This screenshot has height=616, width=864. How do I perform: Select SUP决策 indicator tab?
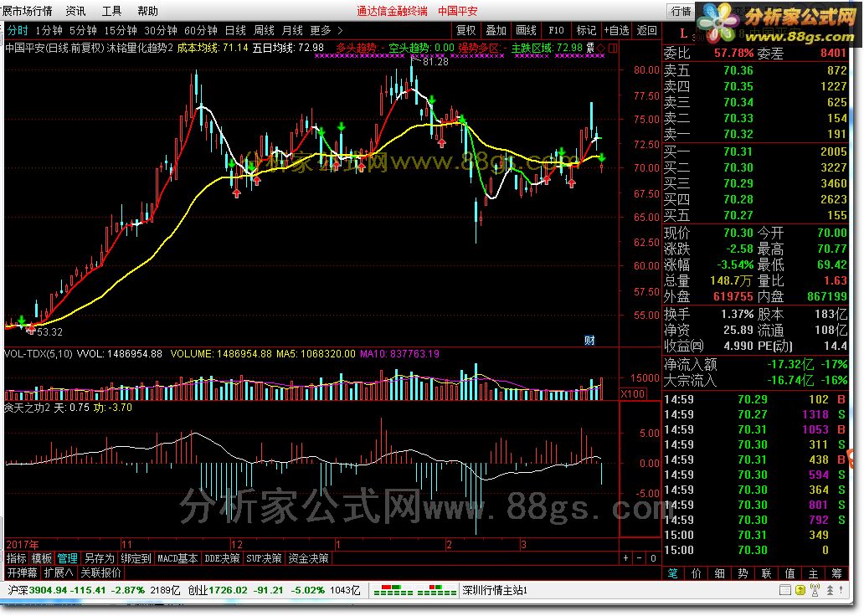coord(264,558)
